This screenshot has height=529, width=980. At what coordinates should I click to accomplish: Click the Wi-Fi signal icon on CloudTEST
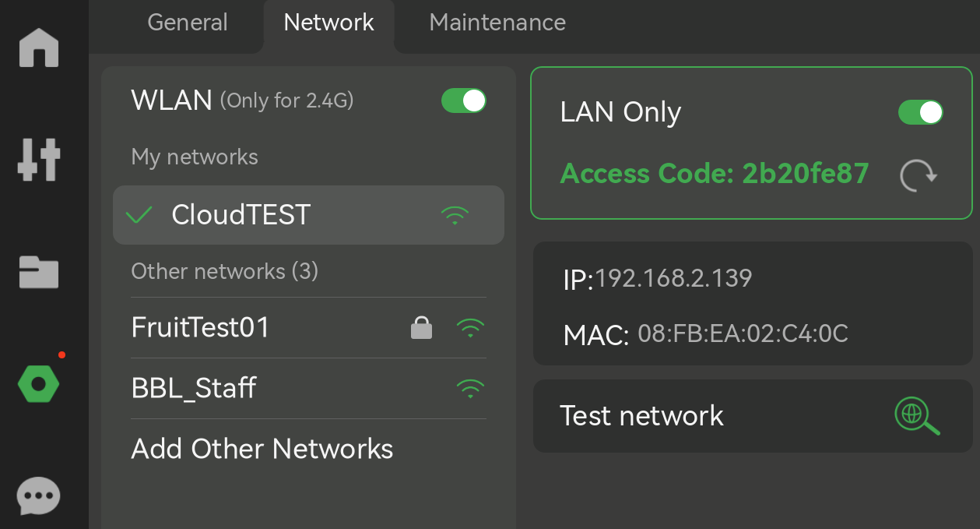[454, 215]
